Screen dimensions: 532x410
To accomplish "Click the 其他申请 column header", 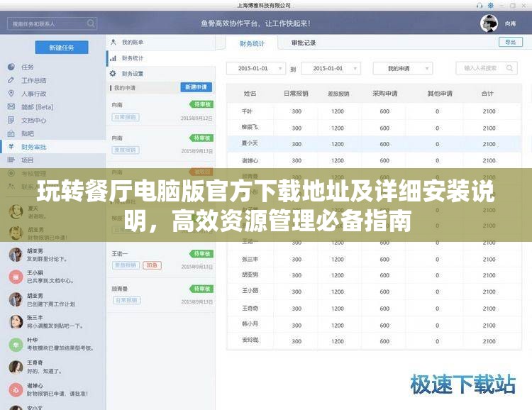I will click(439, 94).
